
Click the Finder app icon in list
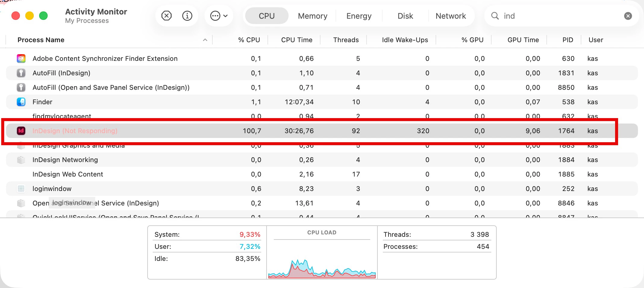21,102
